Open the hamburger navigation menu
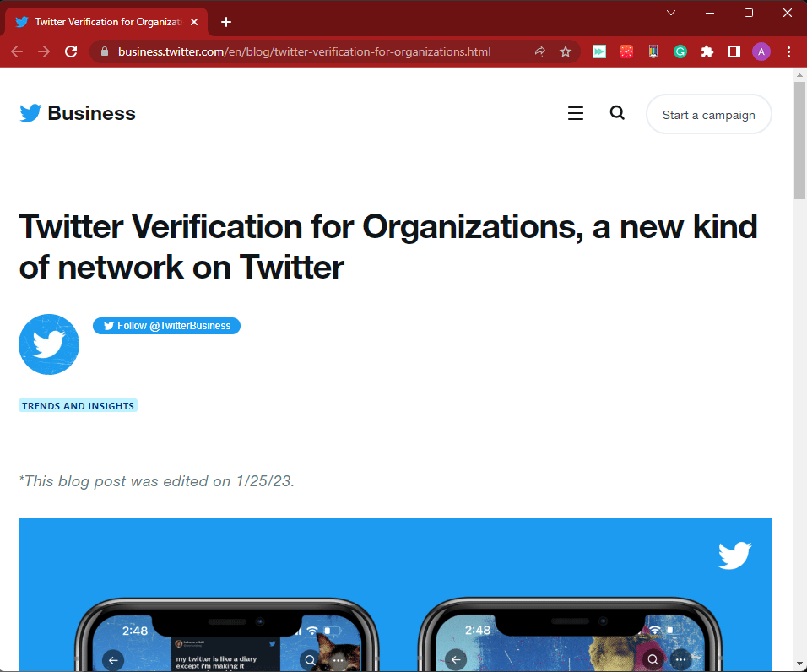 click(x=576, y=113)
